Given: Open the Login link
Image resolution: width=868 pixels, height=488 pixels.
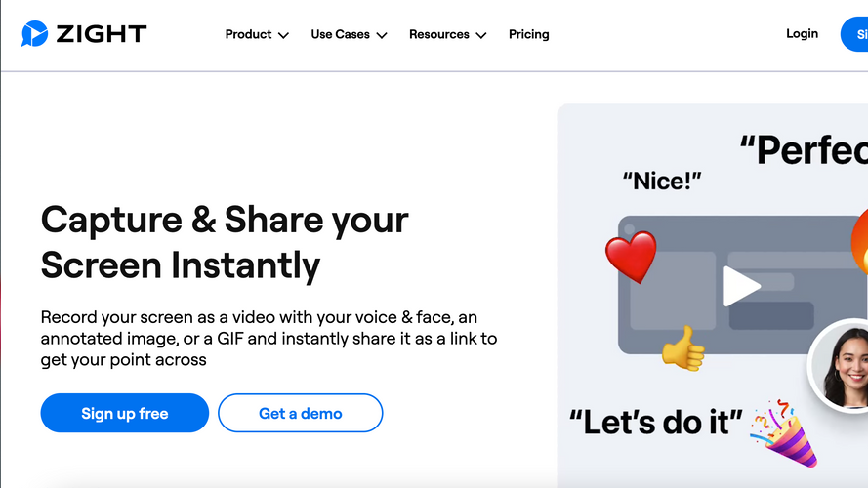Looking at the screenshot, I should [802, 34].
